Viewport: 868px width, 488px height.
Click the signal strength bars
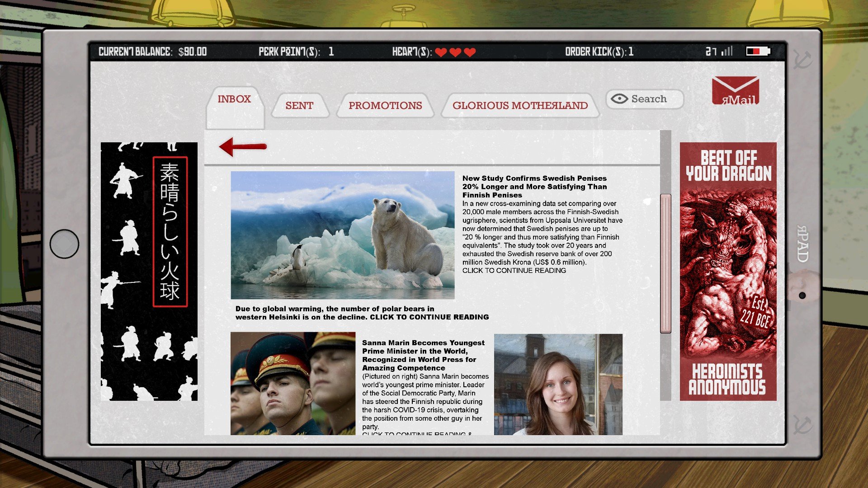(x=726, y=51)
